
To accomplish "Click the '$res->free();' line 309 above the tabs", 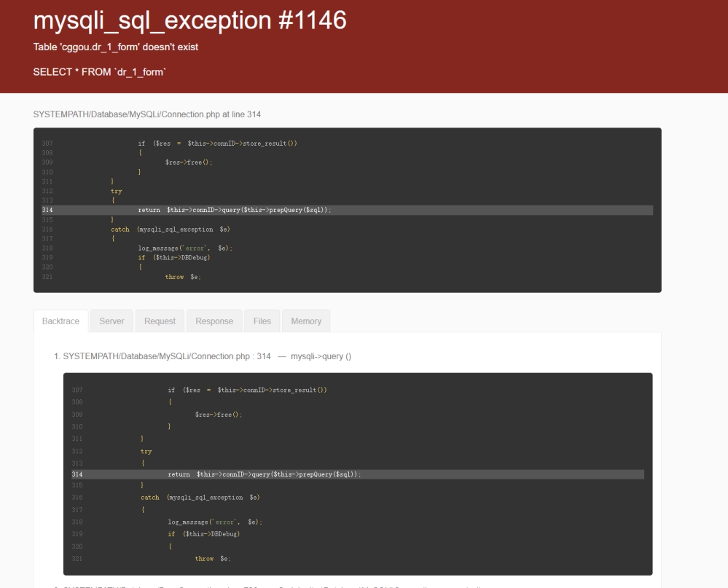I will tap(189, 162).
